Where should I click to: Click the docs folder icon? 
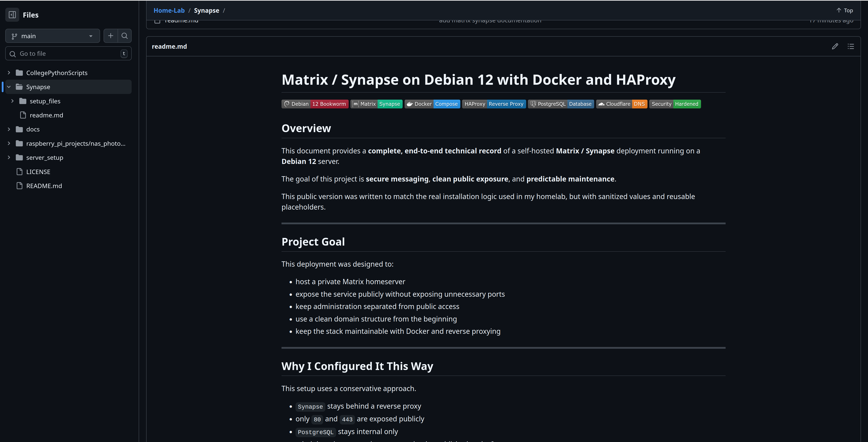20,129
